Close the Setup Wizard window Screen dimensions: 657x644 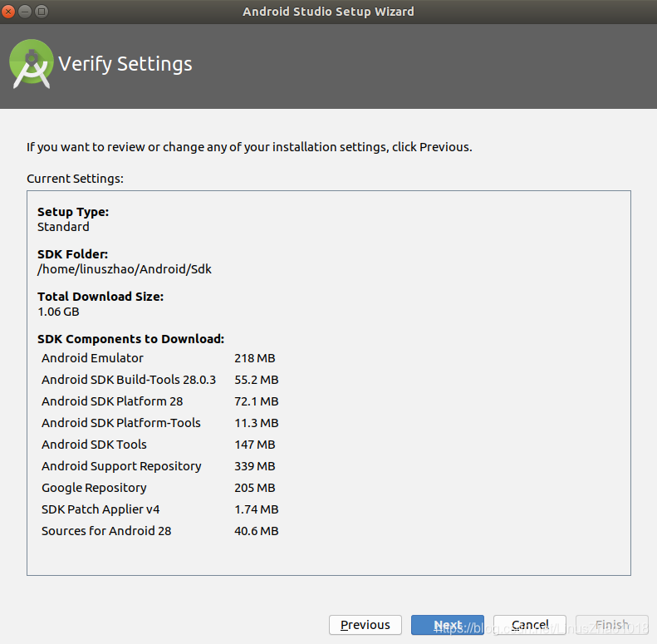point(8,12)
